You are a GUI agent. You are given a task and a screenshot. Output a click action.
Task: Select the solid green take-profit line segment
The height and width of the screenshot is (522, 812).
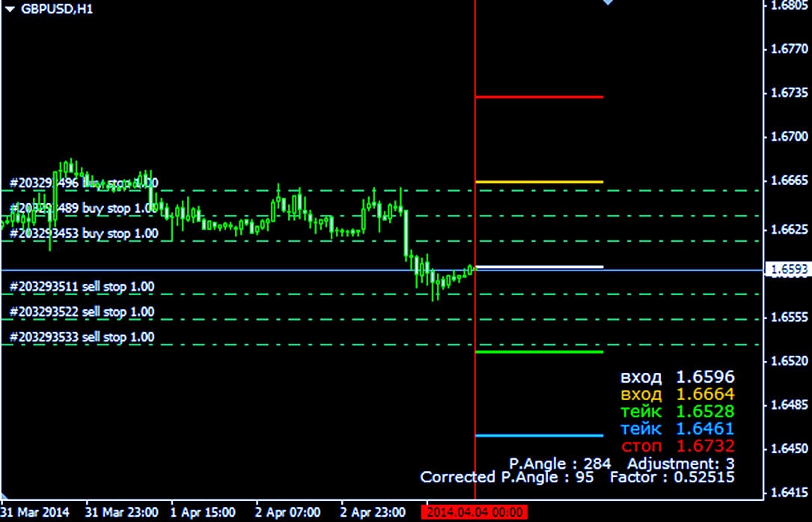point(539,351)
